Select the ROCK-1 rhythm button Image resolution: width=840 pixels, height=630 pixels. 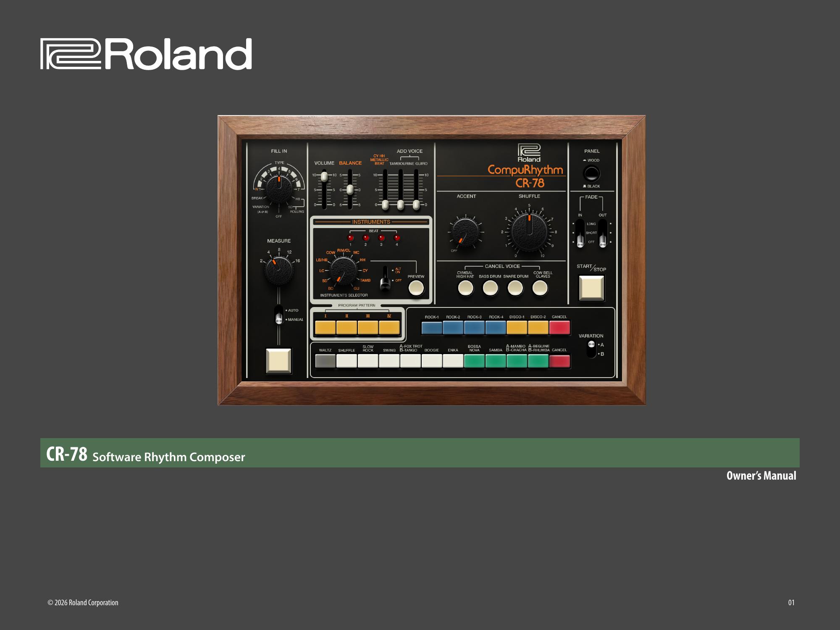(432, 328)
